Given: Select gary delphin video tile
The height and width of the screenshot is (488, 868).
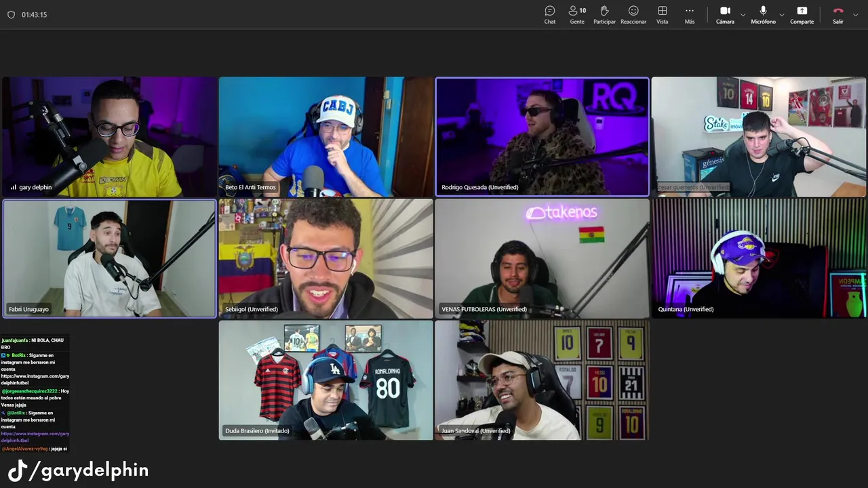Looking at the screenshot, I should pos(109,137).
